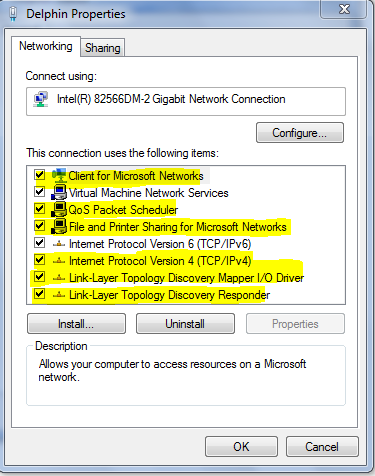The height and width of the screenshot is (476, 375).
Task: Select QoS Packet Scheduler text
Action: 123,210
